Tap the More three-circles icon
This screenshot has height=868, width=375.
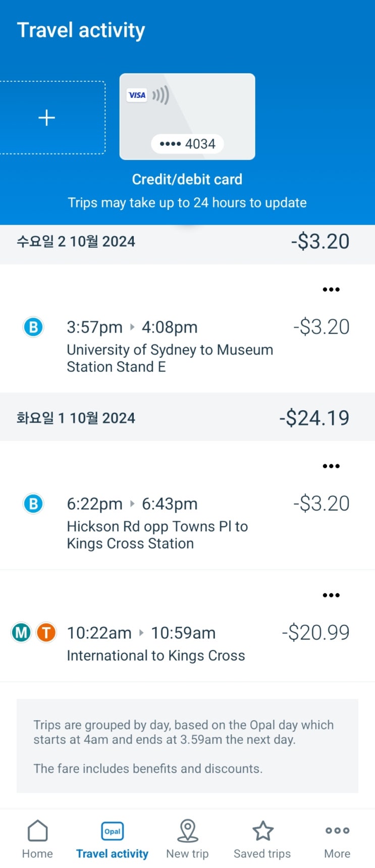click(x=337, y=831)
